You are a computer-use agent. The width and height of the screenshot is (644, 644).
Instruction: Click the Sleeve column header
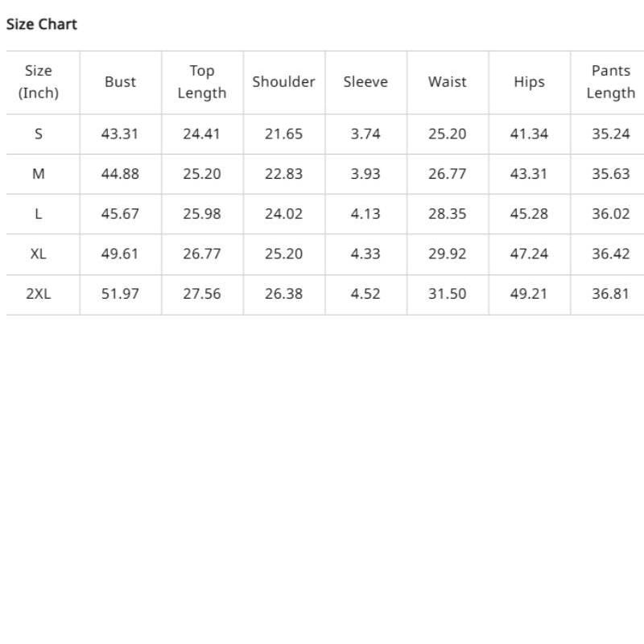pyautogui.click(x=365, y=82)
